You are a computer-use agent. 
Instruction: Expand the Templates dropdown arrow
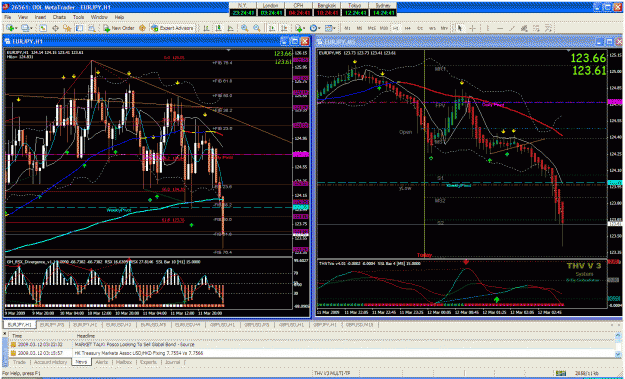[x=335, y=28]
